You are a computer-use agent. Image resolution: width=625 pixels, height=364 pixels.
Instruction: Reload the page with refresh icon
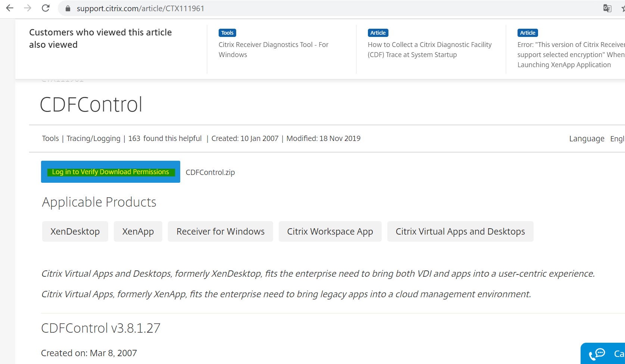tap(46, 8)
